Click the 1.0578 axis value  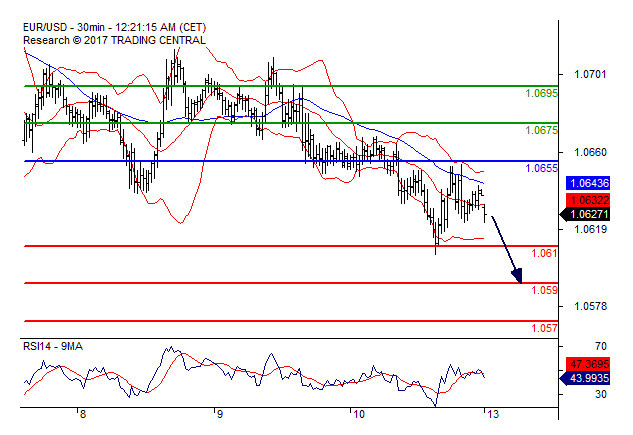pyautogui.click(x=590, y=306)
